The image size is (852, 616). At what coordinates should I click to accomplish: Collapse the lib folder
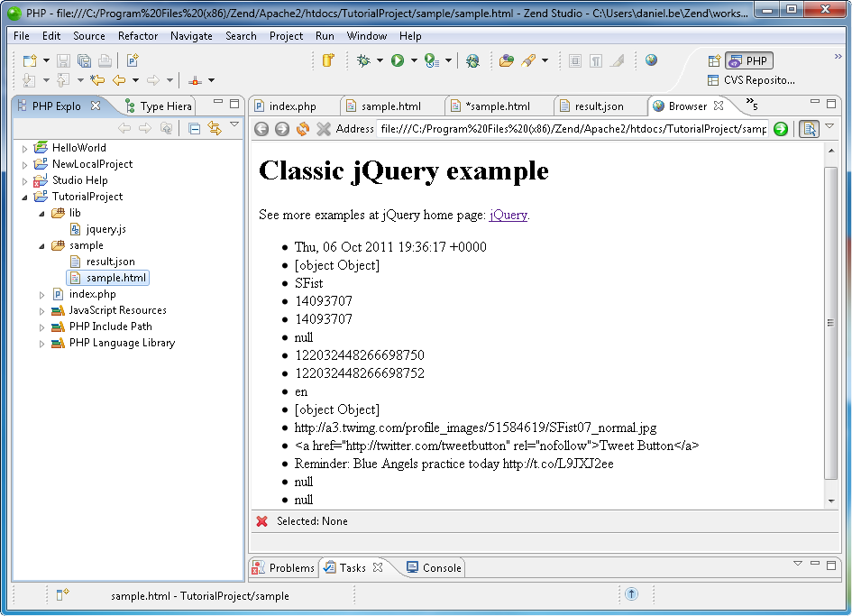[x=41, y=213]
